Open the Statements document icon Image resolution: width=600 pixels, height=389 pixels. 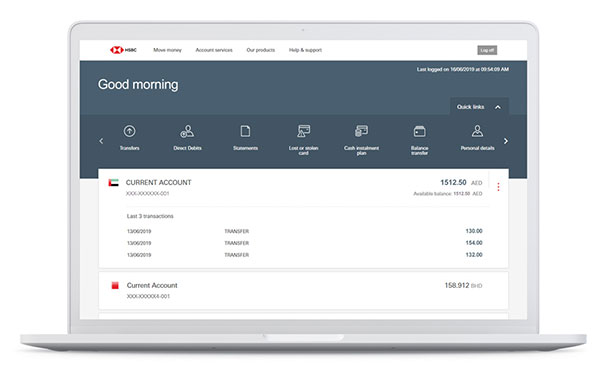pyautogui.click(x=245, y=131)
